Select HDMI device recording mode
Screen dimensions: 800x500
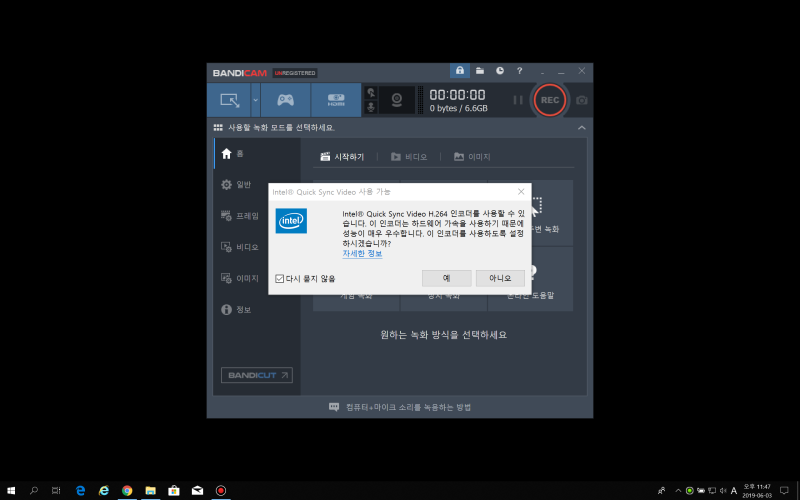pos(336,100)
